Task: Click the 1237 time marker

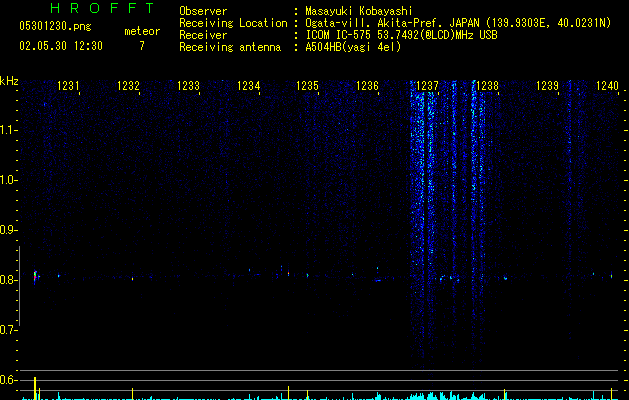Action: pos(428,86)
